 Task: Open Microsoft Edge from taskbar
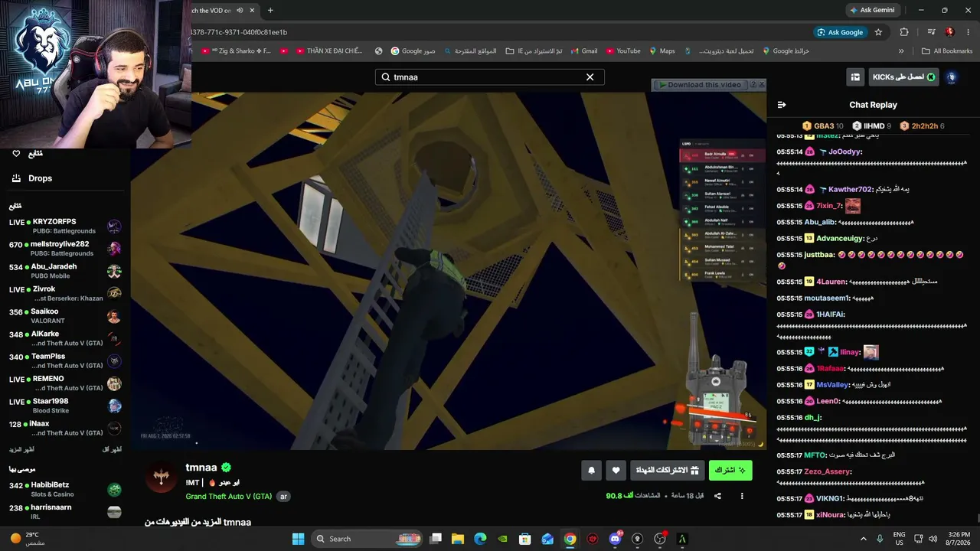pyautogui.click(x=480, y=539)
